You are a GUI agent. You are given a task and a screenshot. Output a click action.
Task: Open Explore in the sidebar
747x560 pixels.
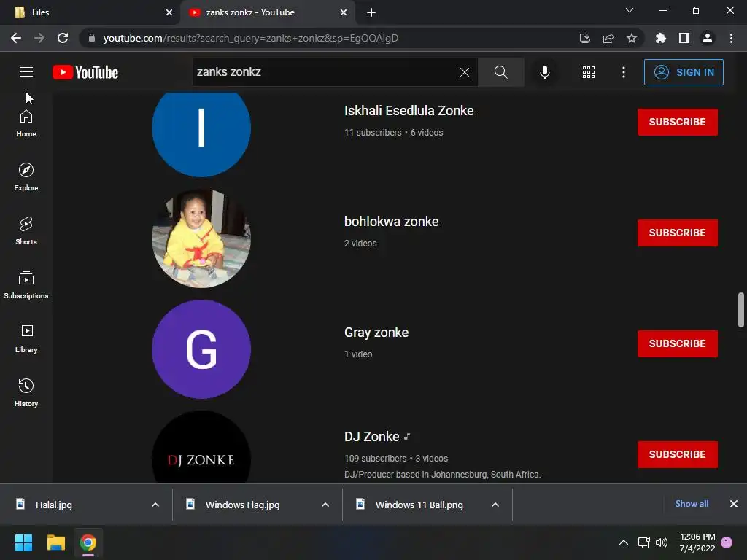tap(26, 177)
